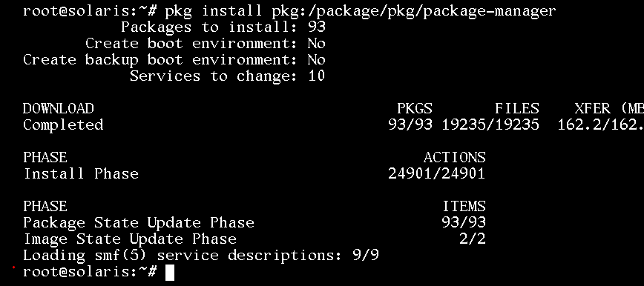Image resolution: width=644 pixels, height=286 pixels.
Task: Click the 'Loading smf(5) service descriptions' line
Action: click(x=201, y=255)
